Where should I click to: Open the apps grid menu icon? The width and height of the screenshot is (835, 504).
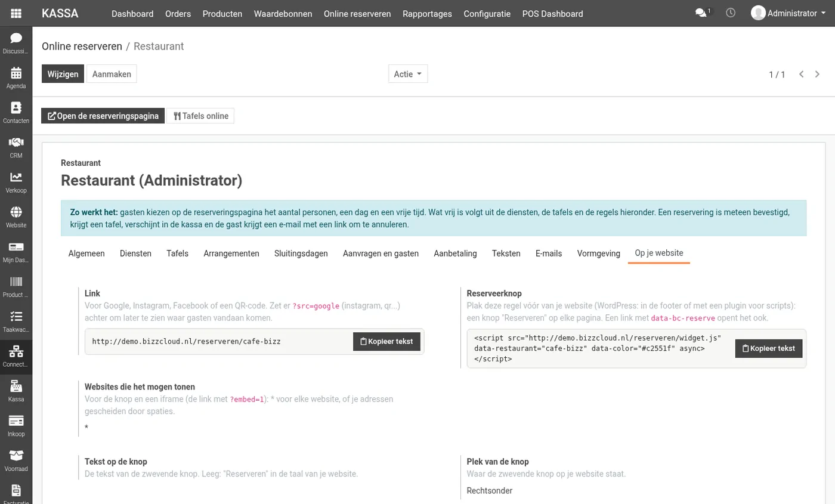click(x=16, y=13)
